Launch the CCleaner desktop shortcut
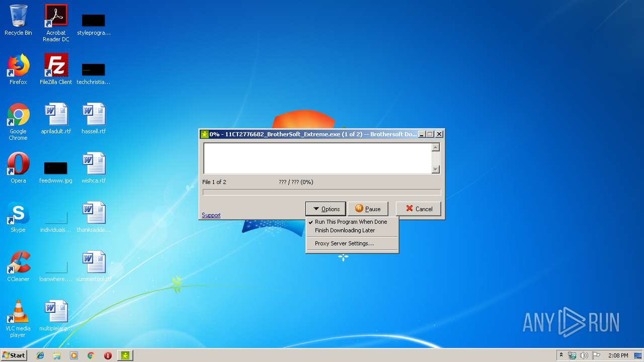The width and height of the screenshot is (644, 362). 18,266
